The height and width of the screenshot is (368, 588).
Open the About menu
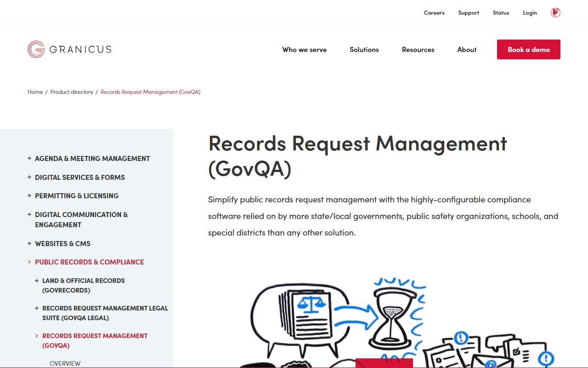click(x=467, y=50)
